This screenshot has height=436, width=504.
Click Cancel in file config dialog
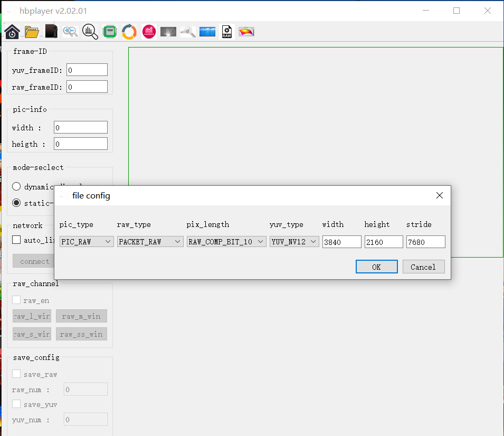pos(423,267)
